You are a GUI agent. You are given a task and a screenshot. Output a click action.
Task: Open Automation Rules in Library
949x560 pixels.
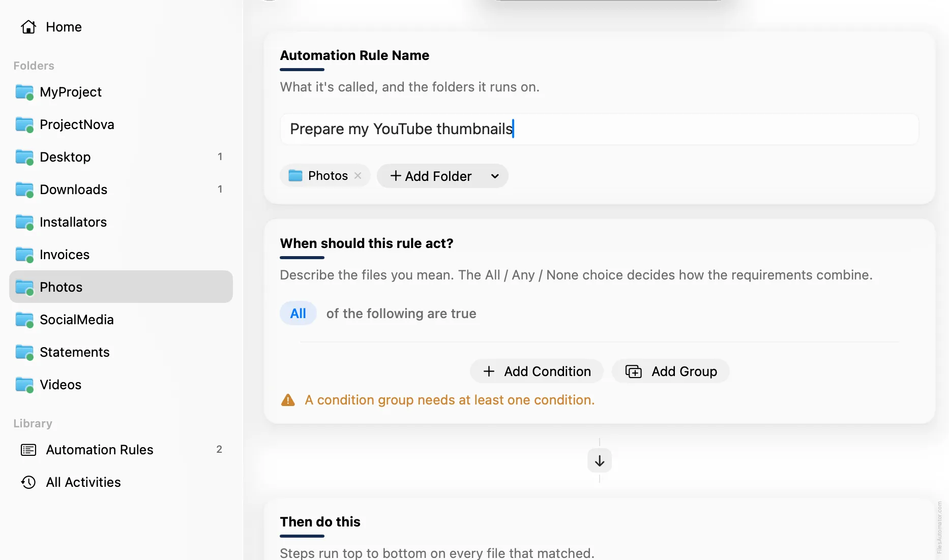(x=121, y=450)
